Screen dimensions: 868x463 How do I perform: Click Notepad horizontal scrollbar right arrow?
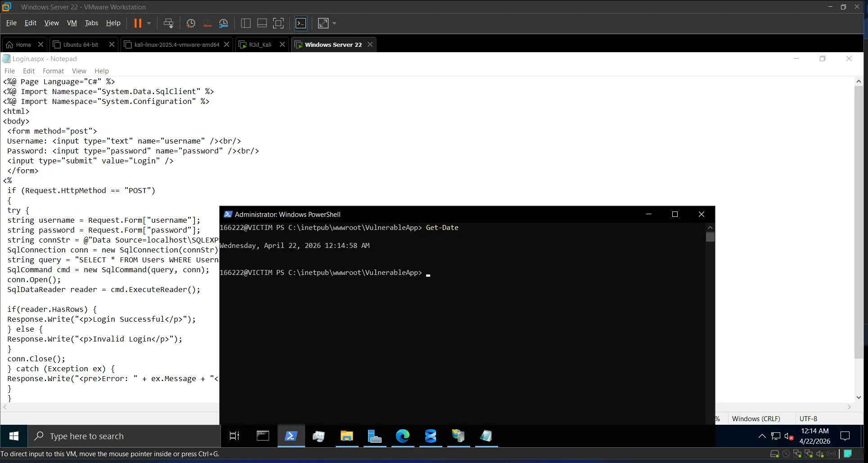point(849,407)
